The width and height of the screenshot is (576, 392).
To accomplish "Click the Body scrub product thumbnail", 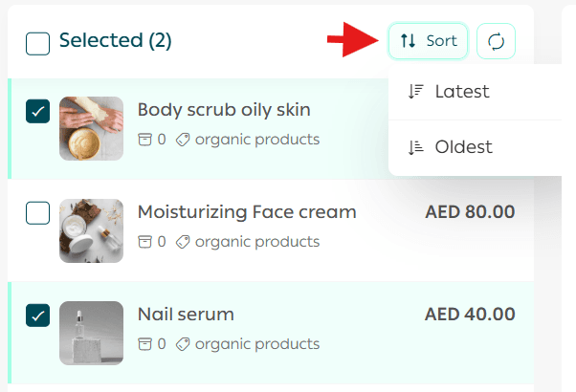I will (91, 128).
